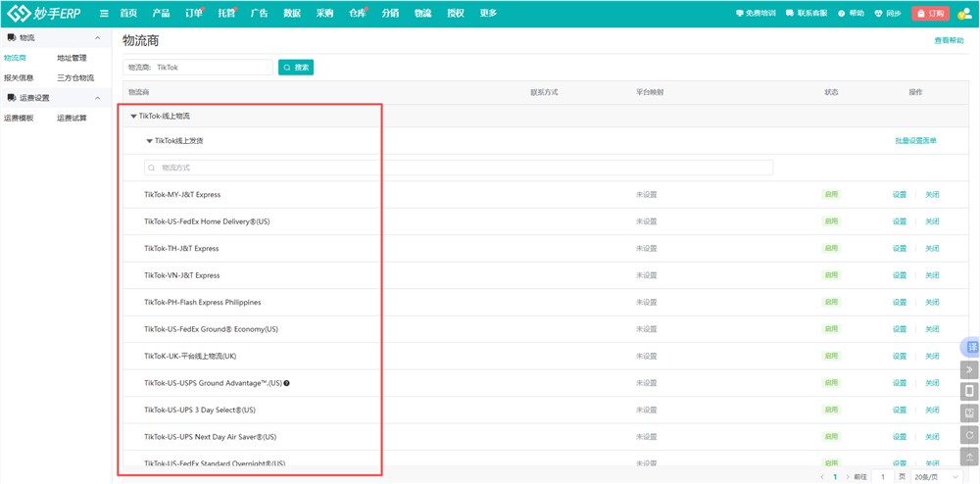Click 关闭 for TikTok-MY-J&T Express
The width and height of the screenshot is (980, 484).
(932, 195)
